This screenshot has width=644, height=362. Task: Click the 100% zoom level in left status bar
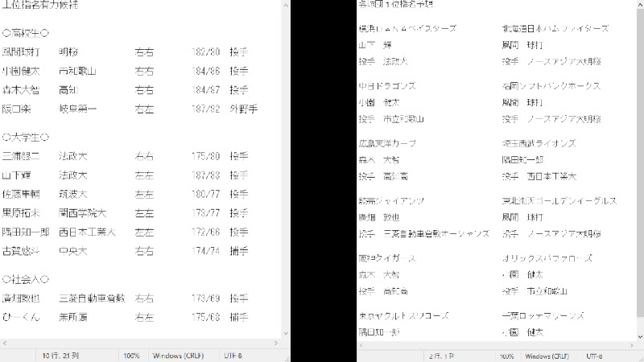pos(131,356)
